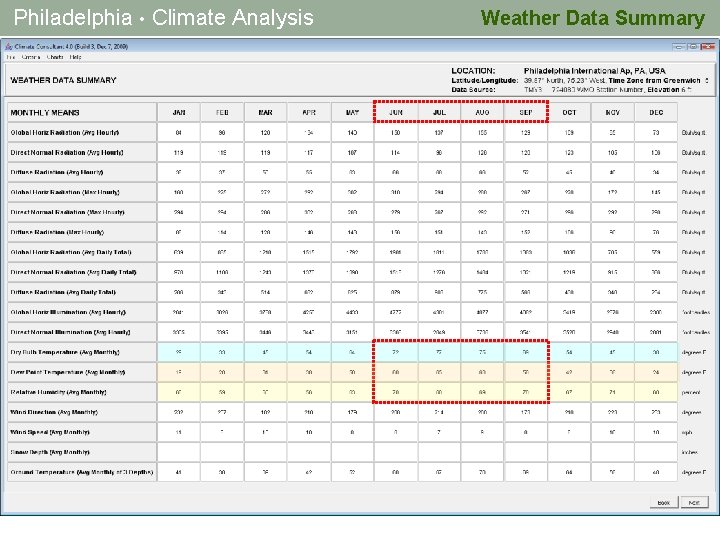Click the Ground Temperature cell for DEC
Image resolution: width=720 pixels, height=540 pixels.
pos(656,472)
